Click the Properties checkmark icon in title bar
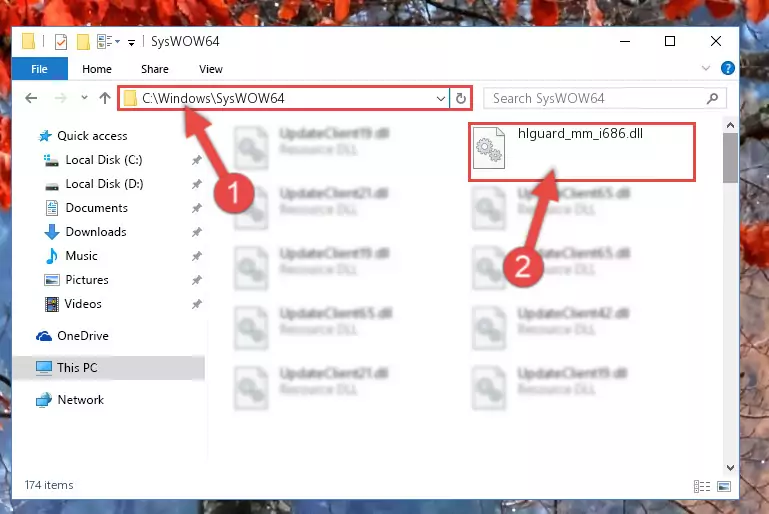 click(x=61, y=42)
